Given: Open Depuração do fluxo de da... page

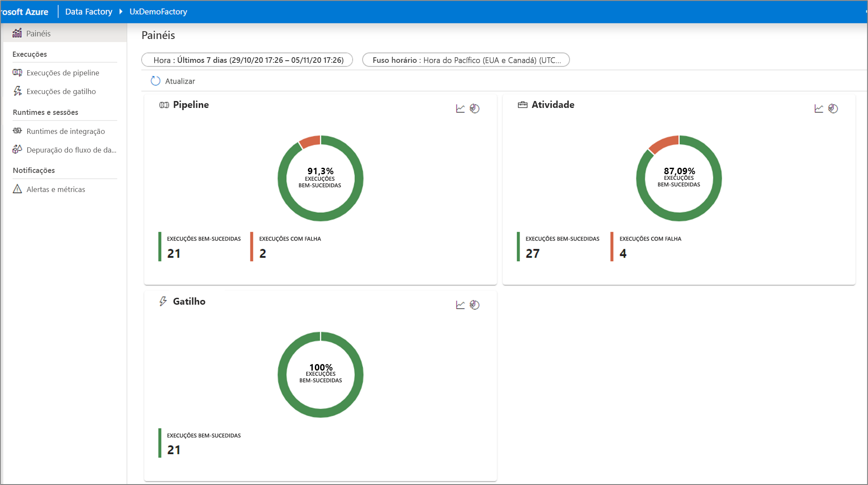Looking at the screenshot, I should (x=71, y=150).
